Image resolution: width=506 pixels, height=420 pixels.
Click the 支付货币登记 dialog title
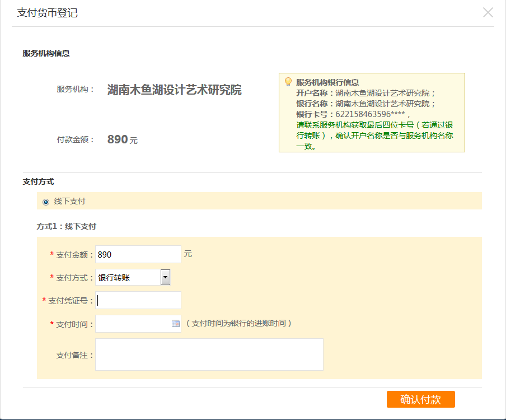(47, 13)
